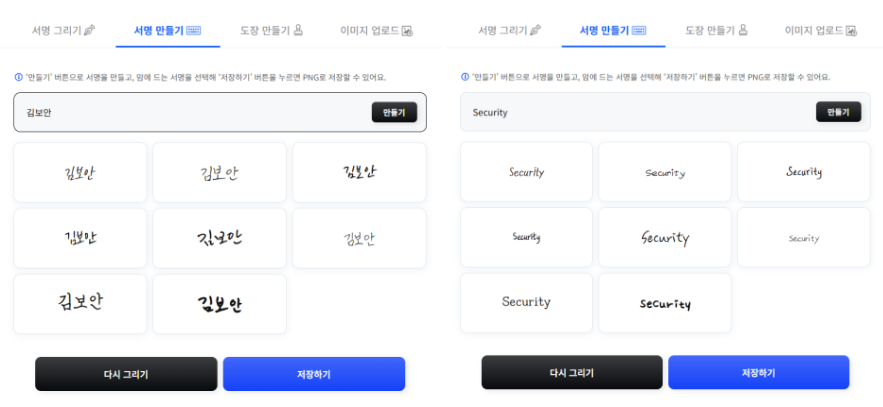The height and width of the screenshot is (407, 883).
Task: Click the blue info icon above the Security input
Action: [x=465, y=77]
